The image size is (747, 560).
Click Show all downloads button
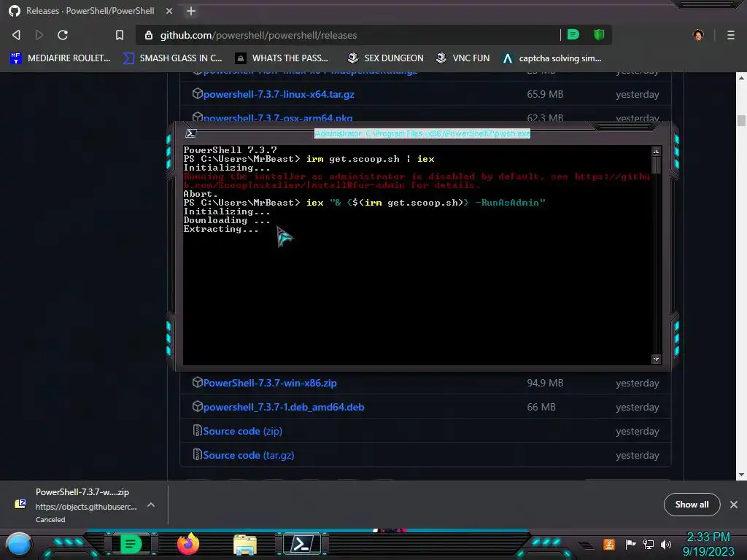692,505
